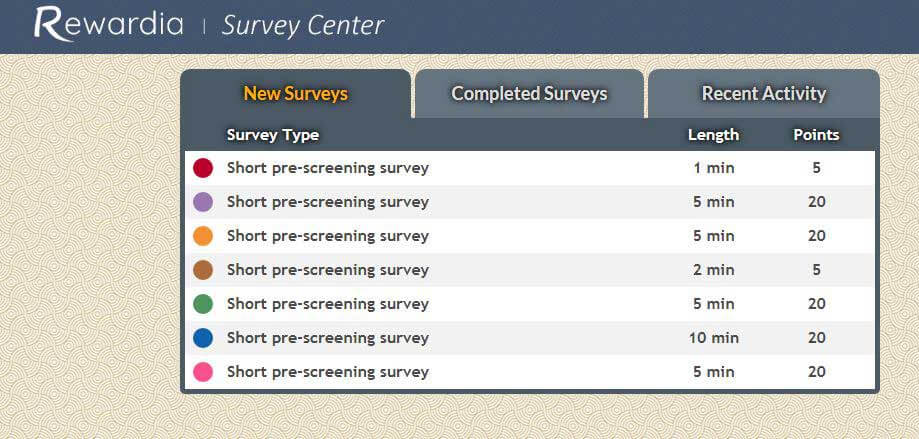This screenshot has width=919, height=439.
Task: Click the red circle survey icon
Action: click(203, 168)
